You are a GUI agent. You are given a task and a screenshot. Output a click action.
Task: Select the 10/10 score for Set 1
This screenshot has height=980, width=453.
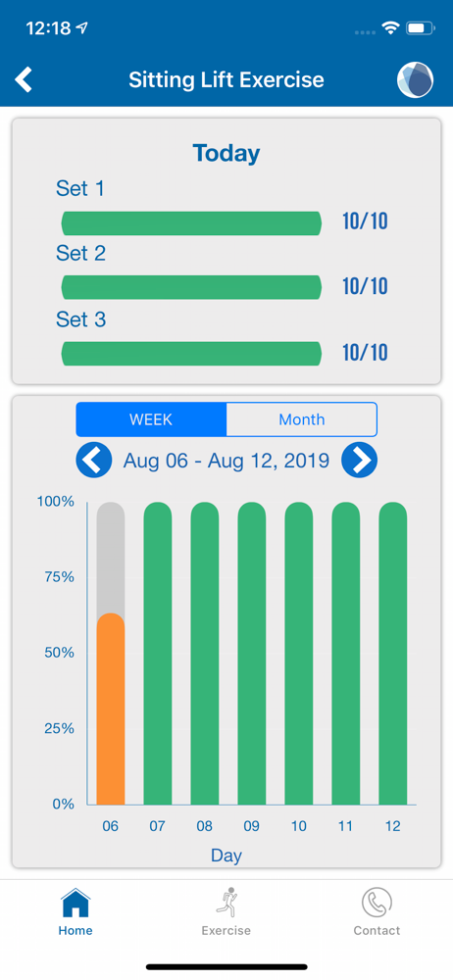tap(365, 221)
